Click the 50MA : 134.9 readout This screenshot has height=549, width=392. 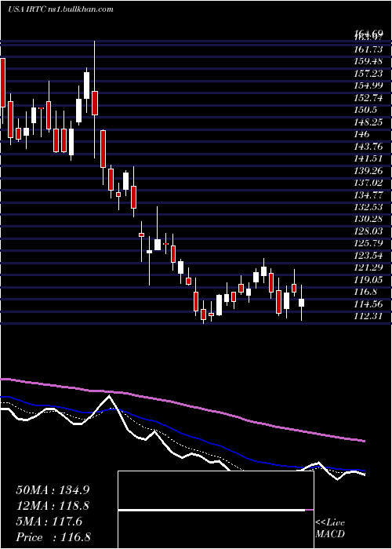pos(51,490)
